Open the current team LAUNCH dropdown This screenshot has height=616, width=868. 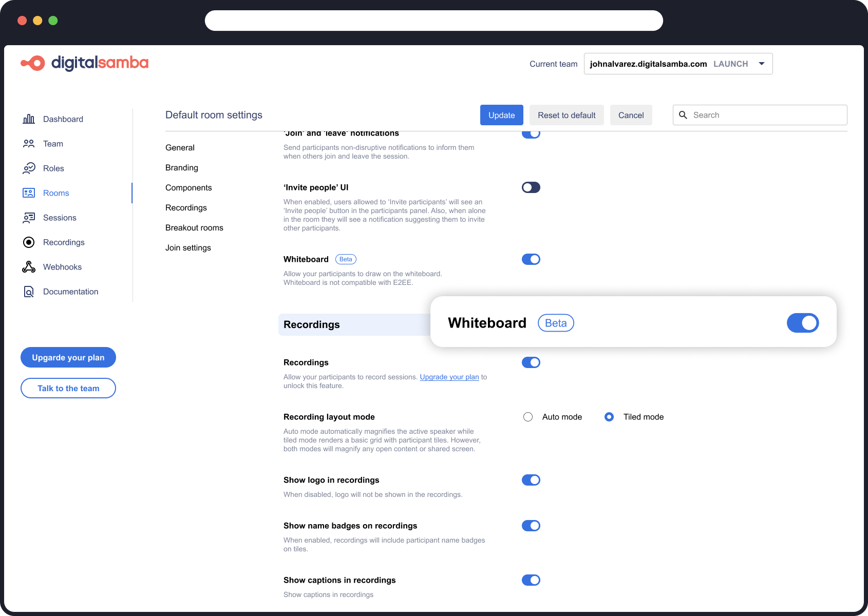(x=762, y=64)
